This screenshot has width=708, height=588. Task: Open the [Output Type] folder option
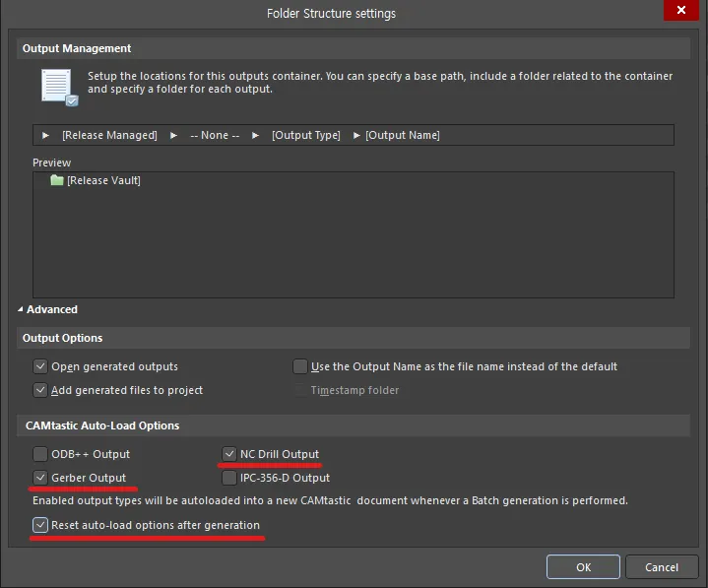pyautogui.click(x=306, y=135)
